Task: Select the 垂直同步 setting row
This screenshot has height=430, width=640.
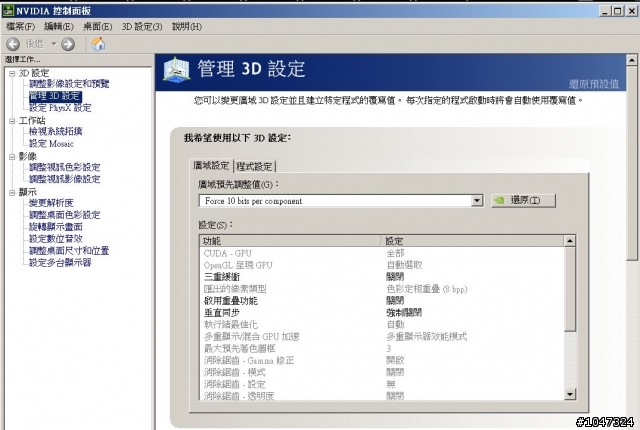Action: coord(382,313)
